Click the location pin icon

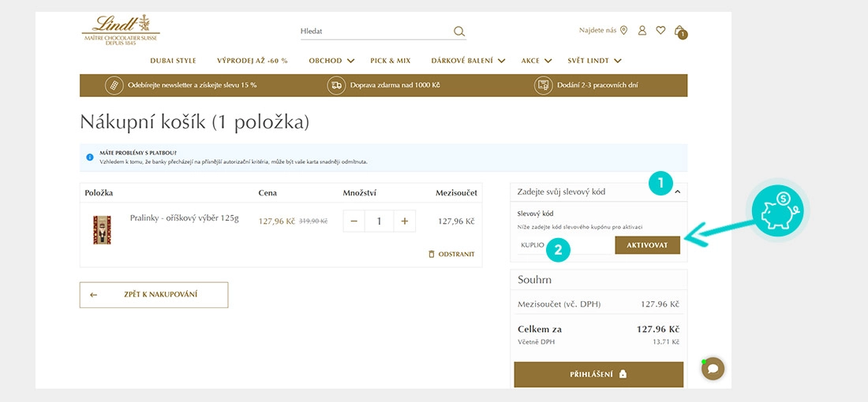point(624,31)
